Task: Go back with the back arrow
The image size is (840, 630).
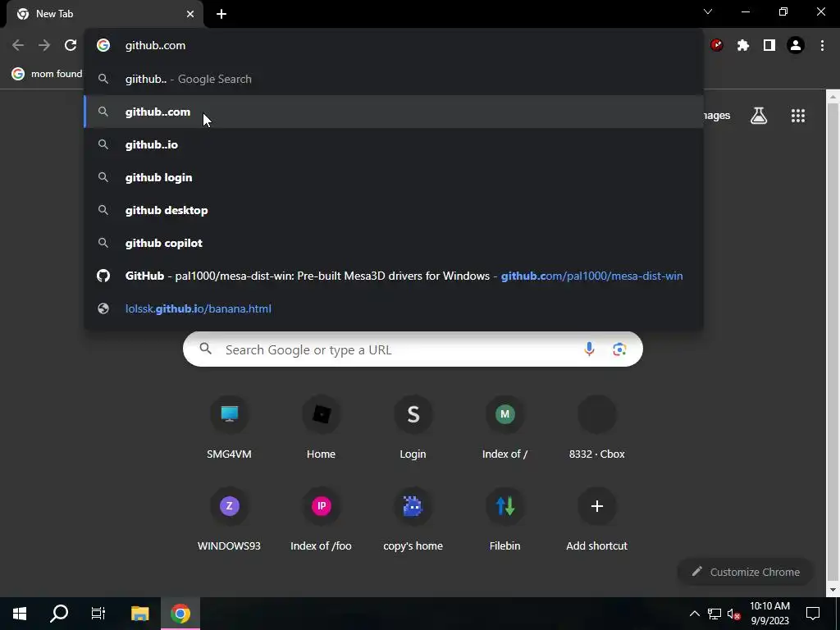Action: pyautogui.click(x=18, y=46)
